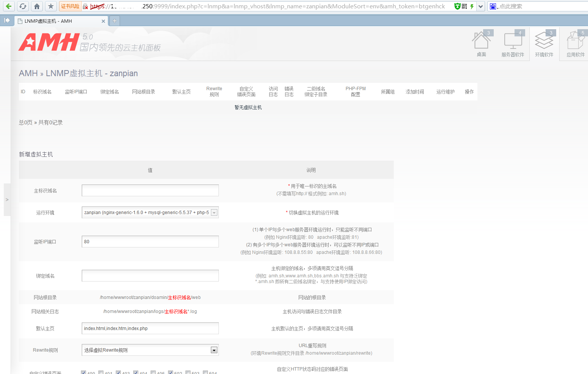588x374 pixels.
Task: Click the red 主标识域名 in the 网站根目录 path
Action: point(179,297)
